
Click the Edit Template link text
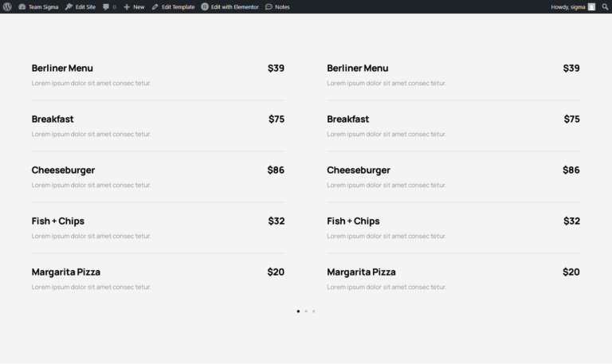click(x=178, y=6)
